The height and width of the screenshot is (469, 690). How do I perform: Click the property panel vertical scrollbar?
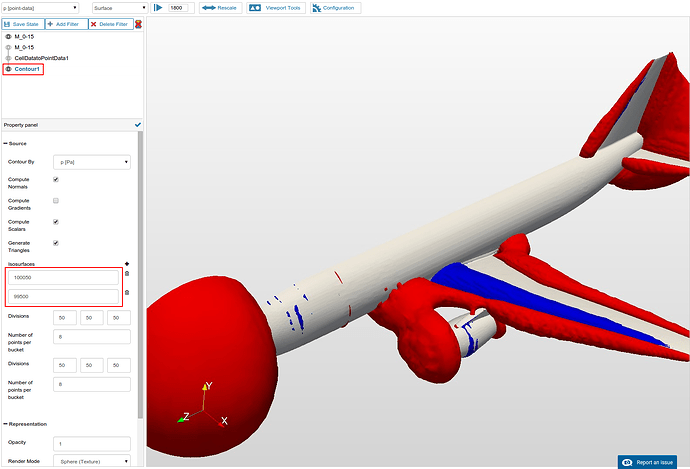pos(140,275)
